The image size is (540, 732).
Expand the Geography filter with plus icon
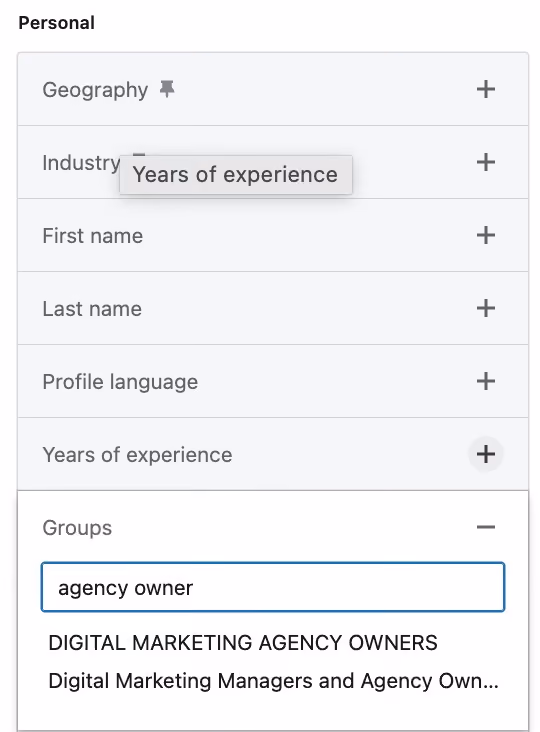click(485, 89)
